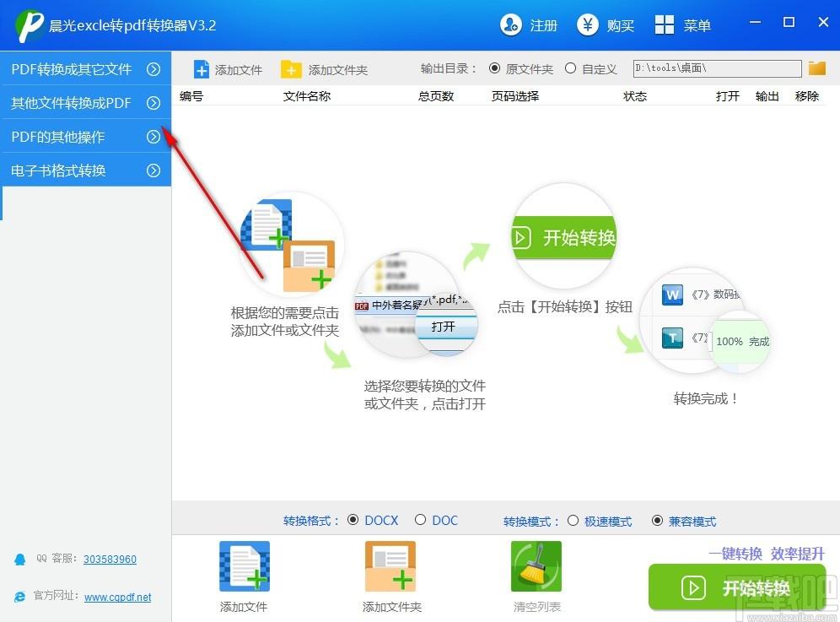Click the 状态 column header

(635, 96)
